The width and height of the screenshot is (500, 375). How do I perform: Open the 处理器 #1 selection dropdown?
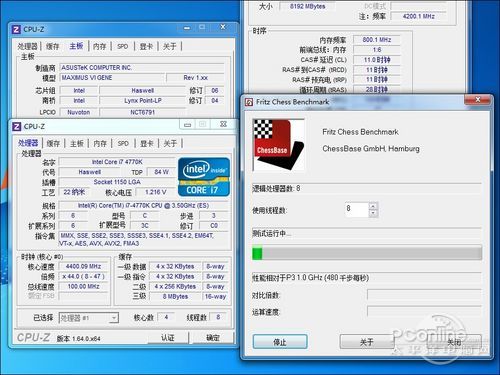point(114,318)
